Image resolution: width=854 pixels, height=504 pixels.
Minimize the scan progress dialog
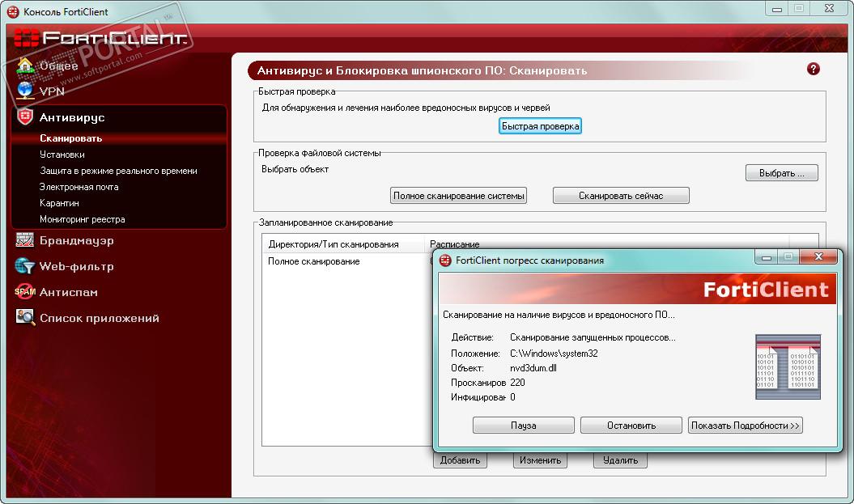click(x=767, y=257)
